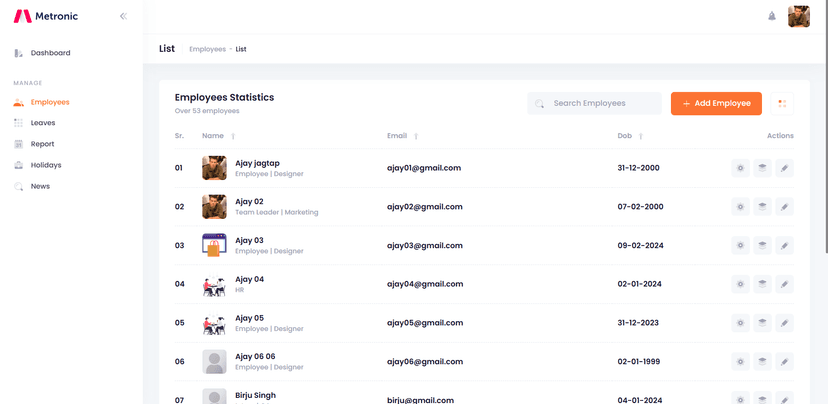This screenshot has width=828, height=404.
Task: Click the gear icon for Ajay jagtap
Action: tap(740, 168)
